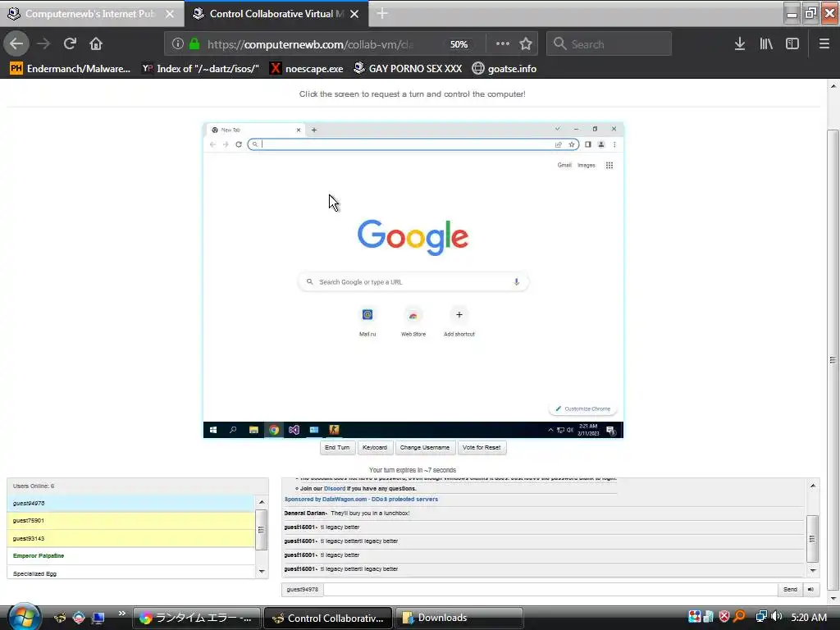Select the Control Collaborative Virtual Machine tab
The height and width of the screenshot is (630, 840).
pyautogui.click(x=276, y=14)
